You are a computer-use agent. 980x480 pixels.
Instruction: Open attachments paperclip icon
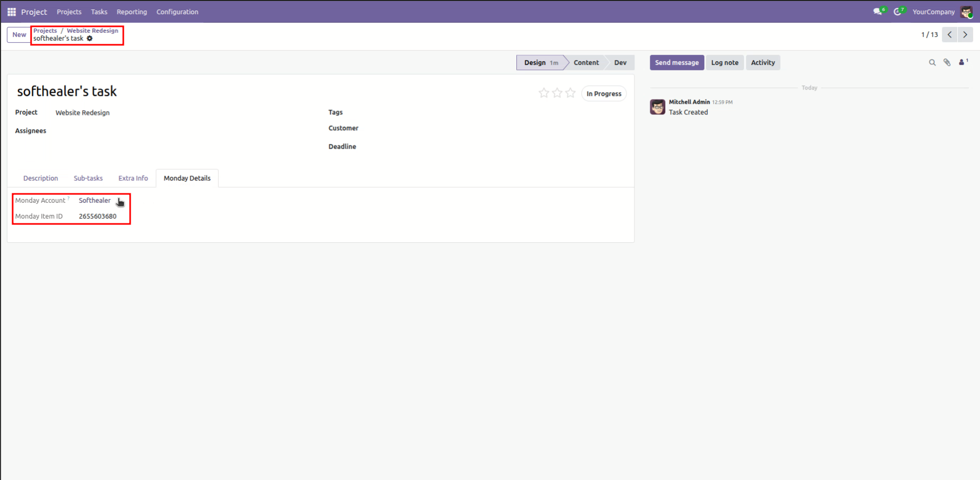tap(947, 63)
